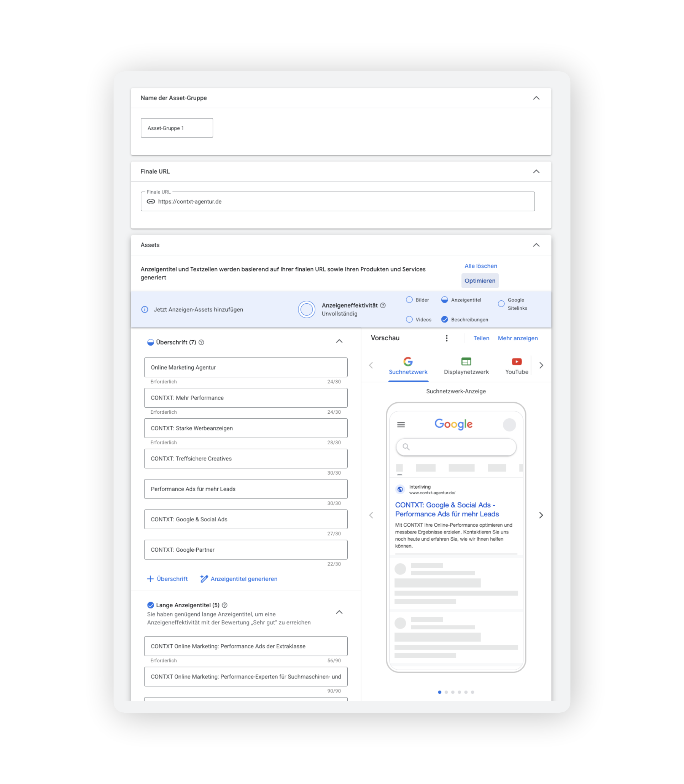Edit the Online Marketing Agentur headline field
684x784 pixels.
[x=246, y=367]
